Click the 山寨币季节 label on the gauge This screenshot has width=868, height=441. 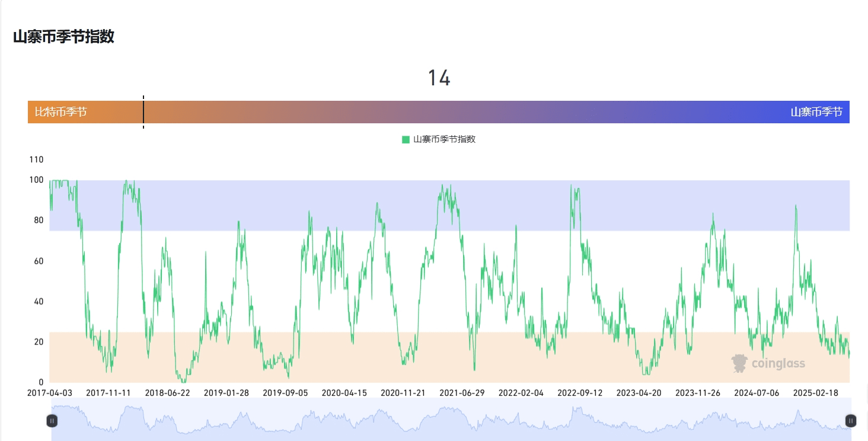click(x=816, y=112)
